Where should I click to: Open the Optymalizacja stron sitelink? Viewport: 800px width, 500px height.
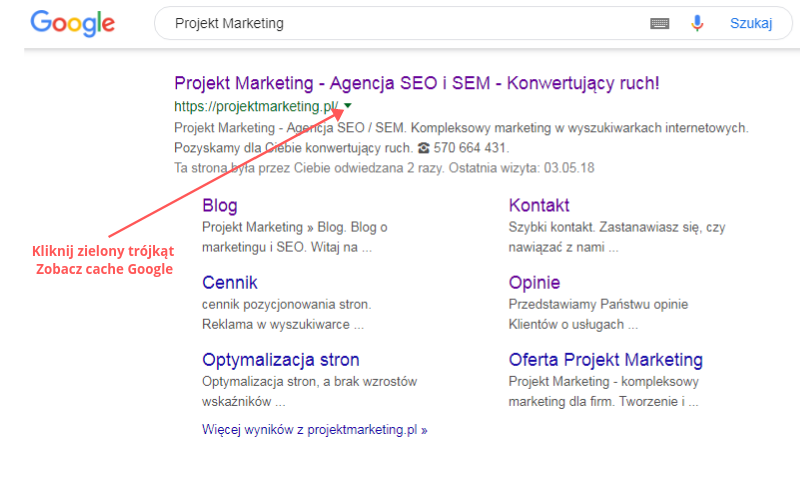(281, 360)
